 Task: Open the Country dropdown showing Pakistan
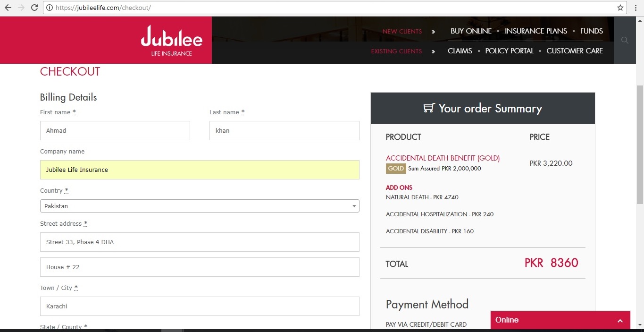click(200, 206)
